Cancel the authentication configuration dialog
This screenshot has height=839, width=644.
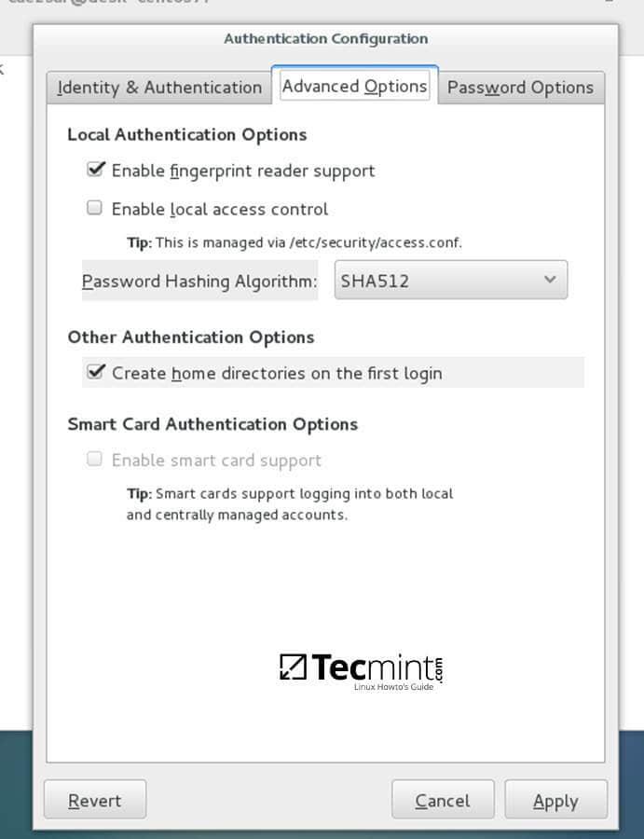pos(442,800)
